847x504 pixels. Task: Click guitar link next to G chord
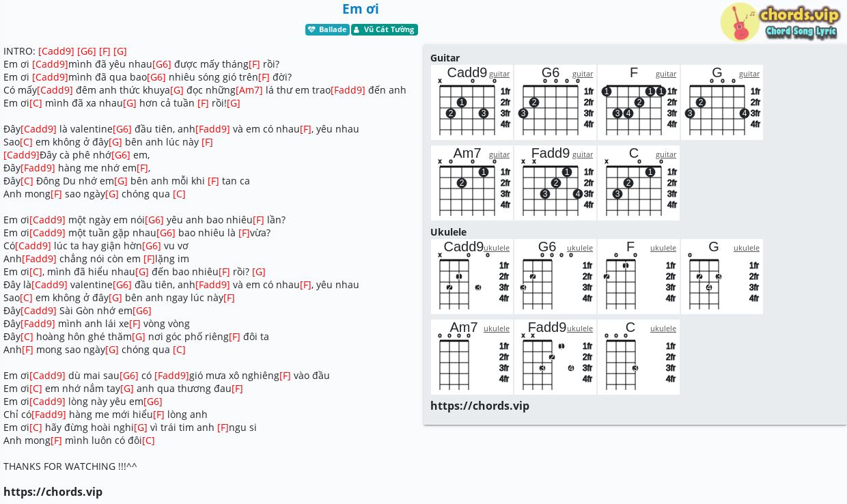tap(749, 74)
